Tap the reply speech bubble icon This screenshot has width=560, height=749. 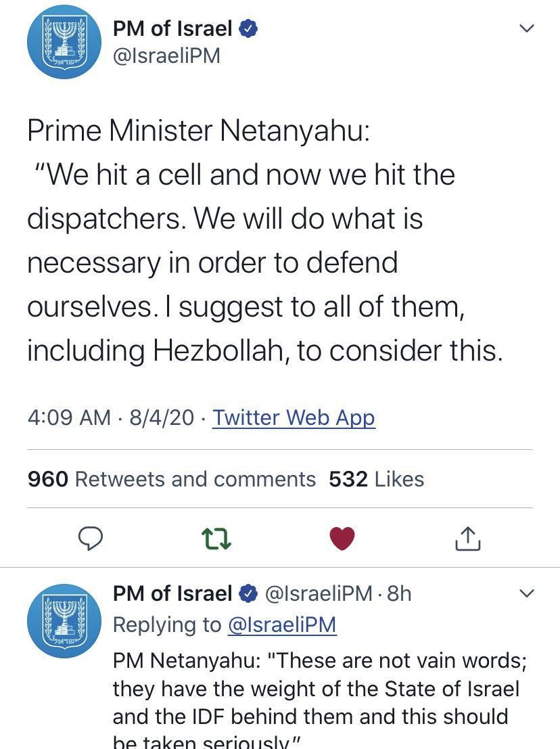(x=91, y=538)
